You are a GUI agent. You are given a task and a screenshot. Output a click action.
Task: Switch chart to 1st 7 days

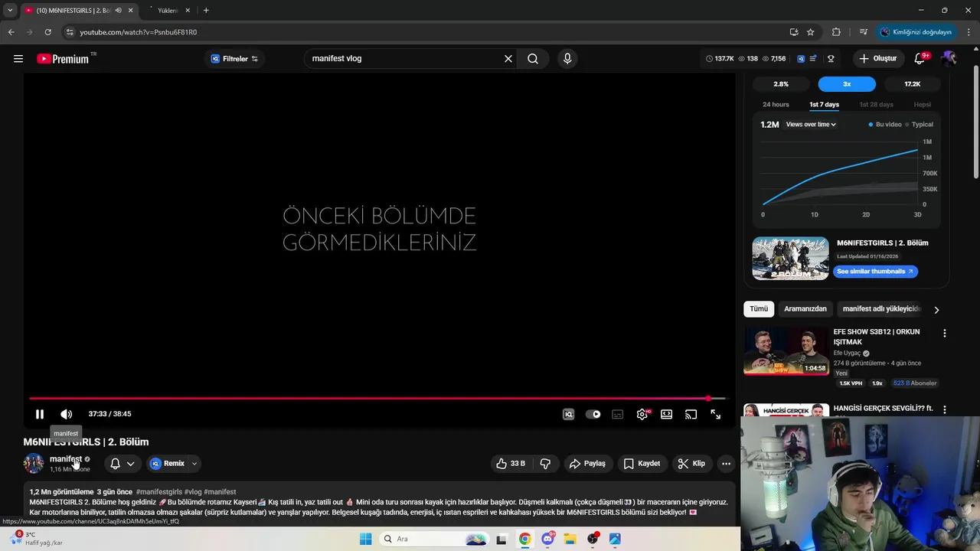point(824,105)
